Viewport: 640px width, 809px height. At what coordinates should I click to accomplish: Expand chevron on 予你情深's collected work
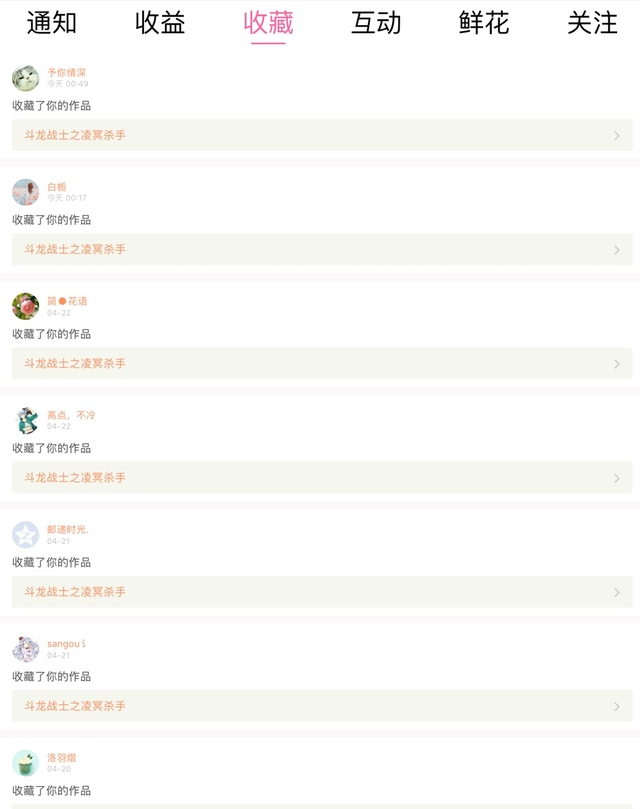coord(616,136)
